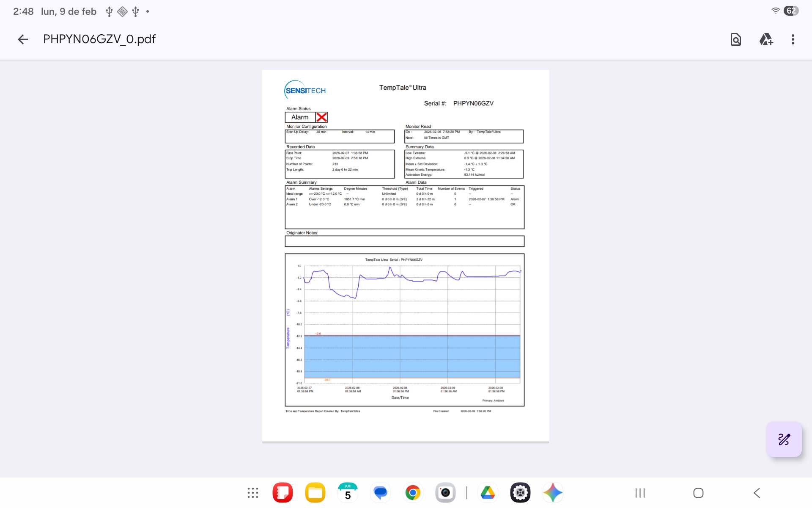
Task: Tap Add to Drive icon
Action: 765,39
